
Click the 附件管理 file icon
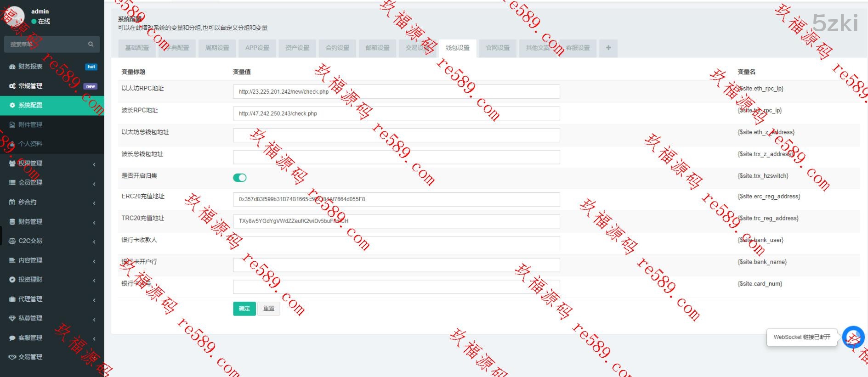[x=12, y=124]
